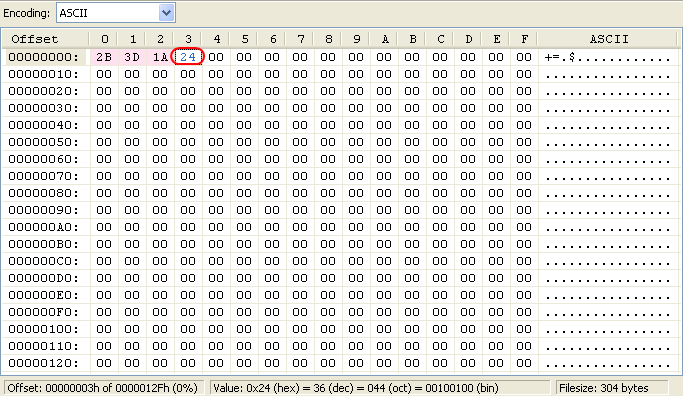Click the ASCII column header
This screenshot has width=683, height=396.
pyautogui.click(x=608, y=39)
